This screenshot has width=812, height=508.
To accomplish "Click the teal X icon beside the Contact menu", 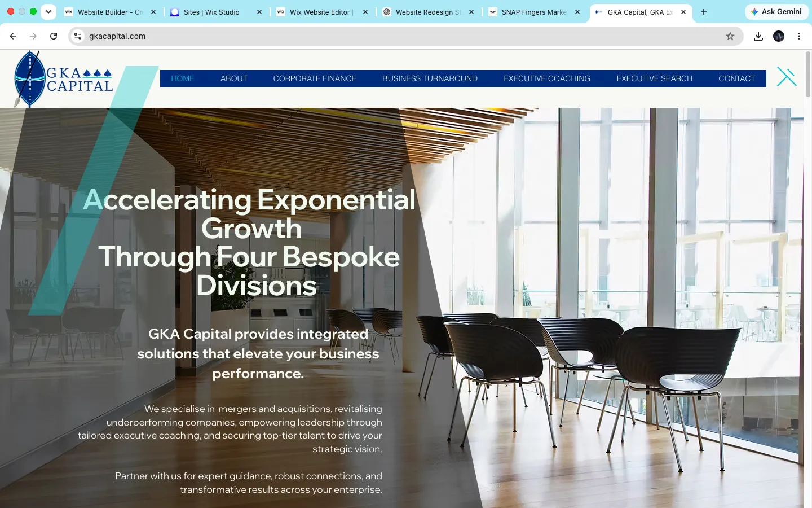I will 787,77.
